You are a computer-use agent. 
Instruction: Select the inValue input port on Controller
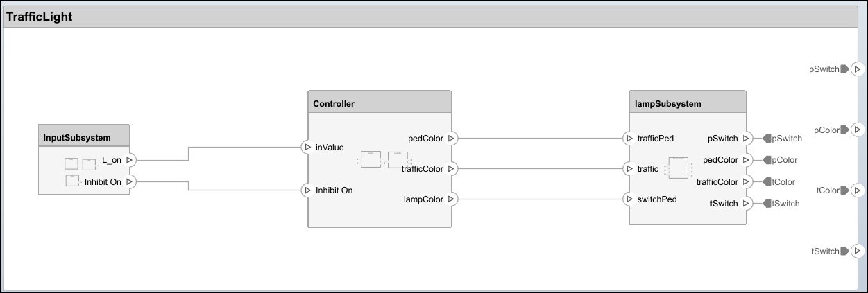point(307,147)
